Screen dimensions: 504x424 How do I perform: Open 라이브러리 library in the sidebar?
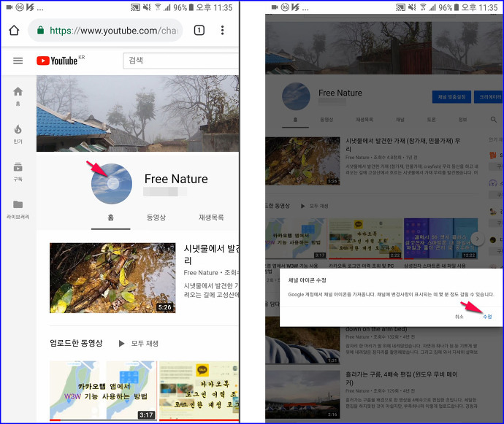pyautogui.click(x=18, y=209)
